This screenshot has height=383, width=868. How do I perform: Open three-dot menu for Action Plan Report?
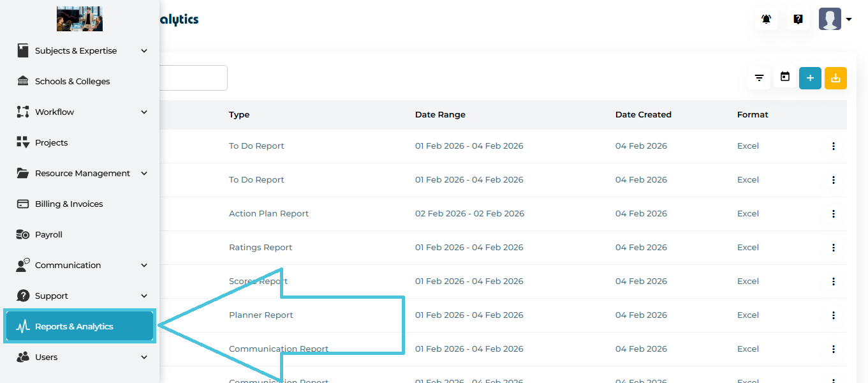pyautogui.click(x=833, y=214)
